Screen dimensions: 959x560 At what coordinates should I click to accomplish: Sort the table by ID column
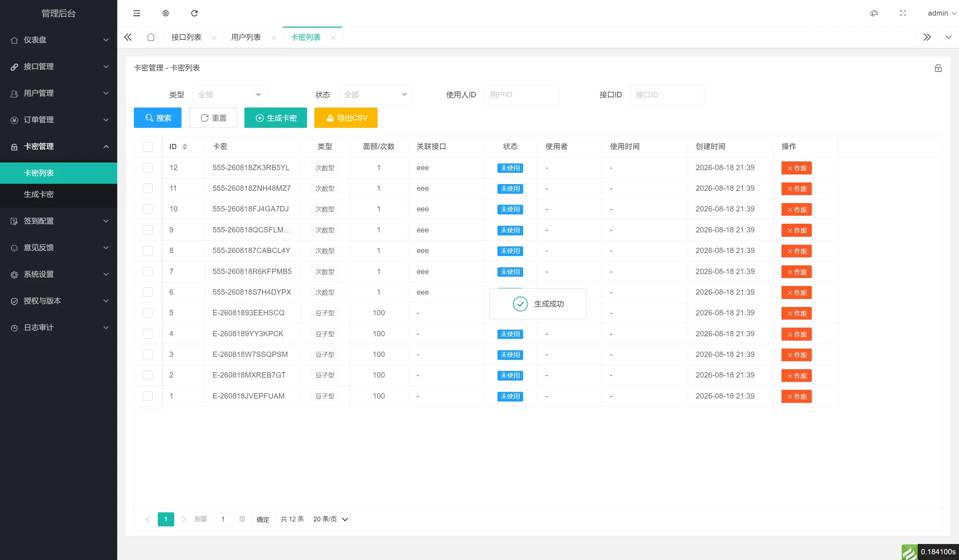[185, 147]
